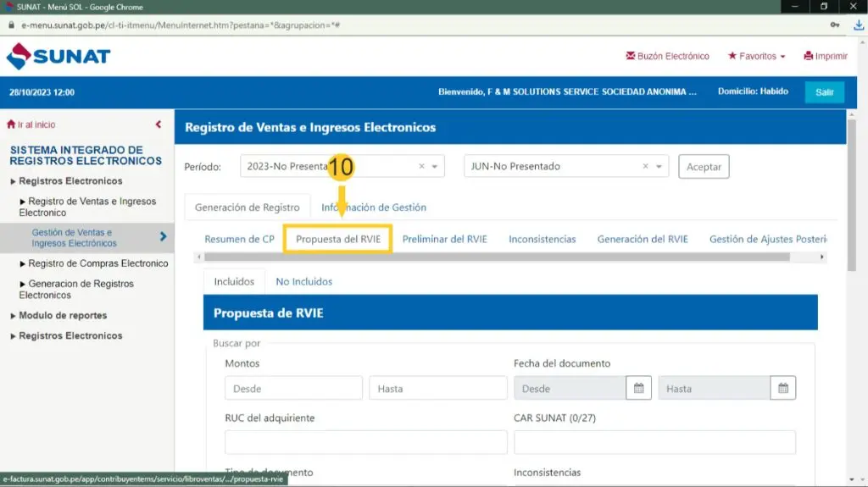The height and width of the screenshot is (487, 868).
Task: Click the Salir logout button
Action: point(824,92)
